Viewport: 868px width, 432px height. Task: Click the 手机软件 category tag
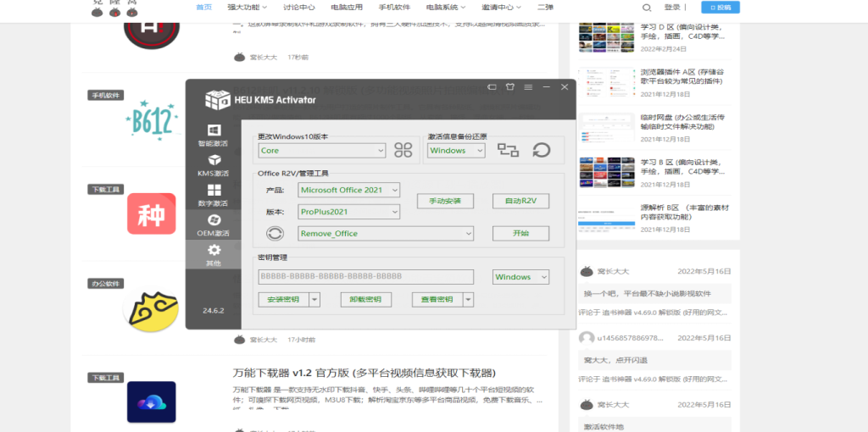pyautogui.click(x=106, y=95)
